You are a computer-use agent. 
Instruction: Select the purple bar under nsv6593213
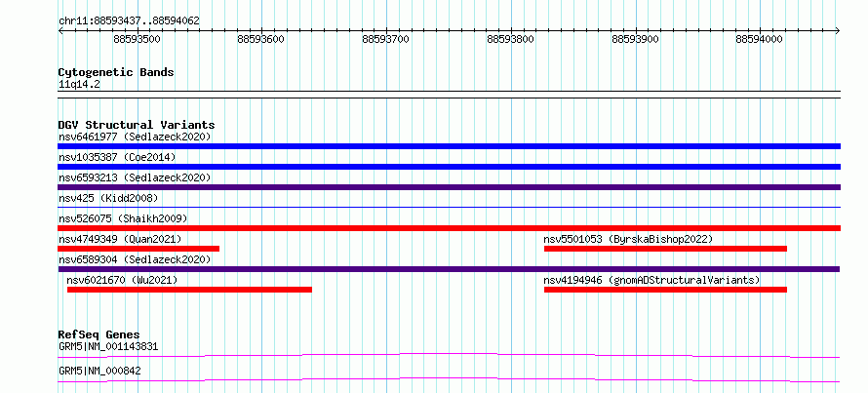point(449,187)
